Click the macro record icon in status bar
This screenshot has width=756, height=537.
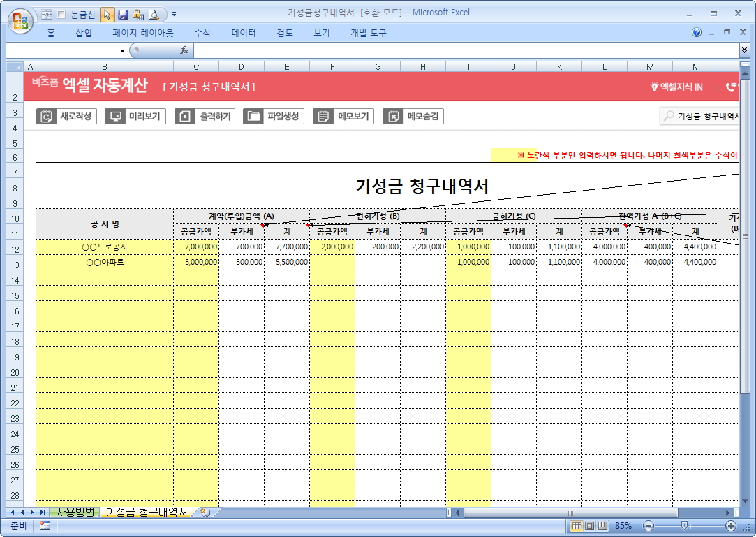[x=45, y=526]
